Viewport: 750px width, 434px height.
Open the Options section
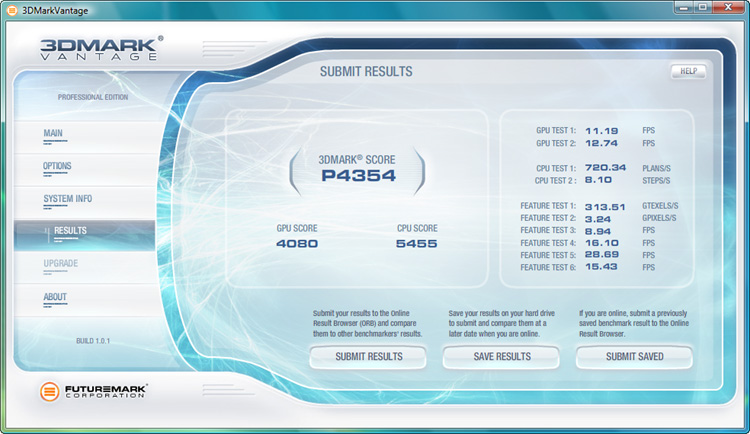click(57, 166)
